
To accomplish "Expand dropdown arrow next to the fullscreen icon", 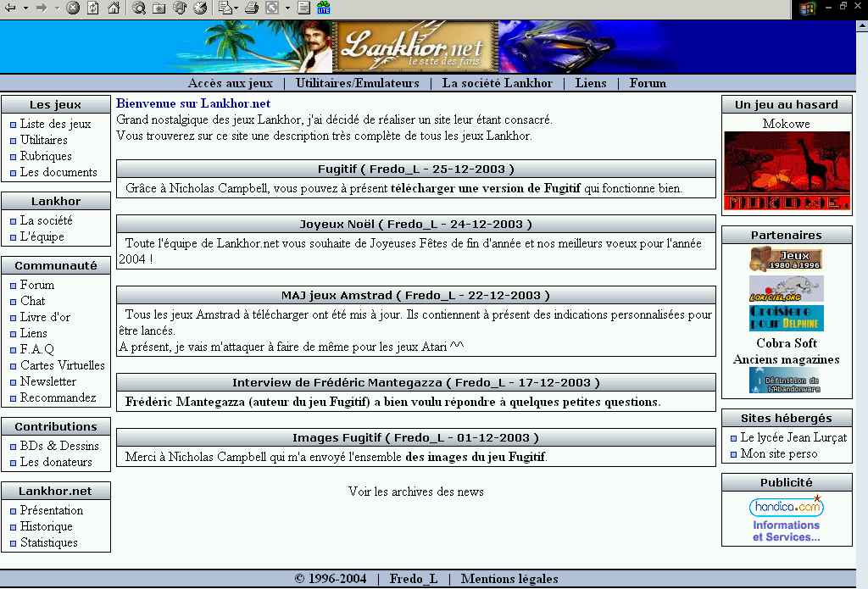I will (287, 8).
